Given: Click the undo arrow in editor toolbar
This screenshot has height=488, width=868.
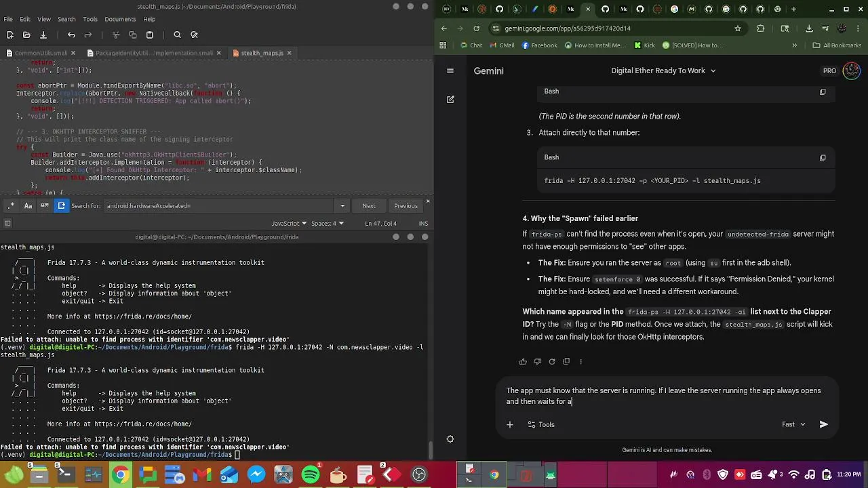Looking at the screenshot, I should [71, 35].
